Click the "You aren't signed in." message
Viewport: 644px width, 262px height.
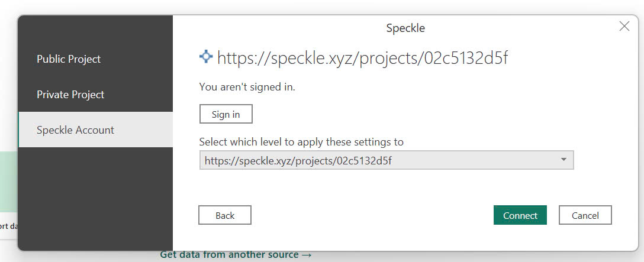pos(247,87)
